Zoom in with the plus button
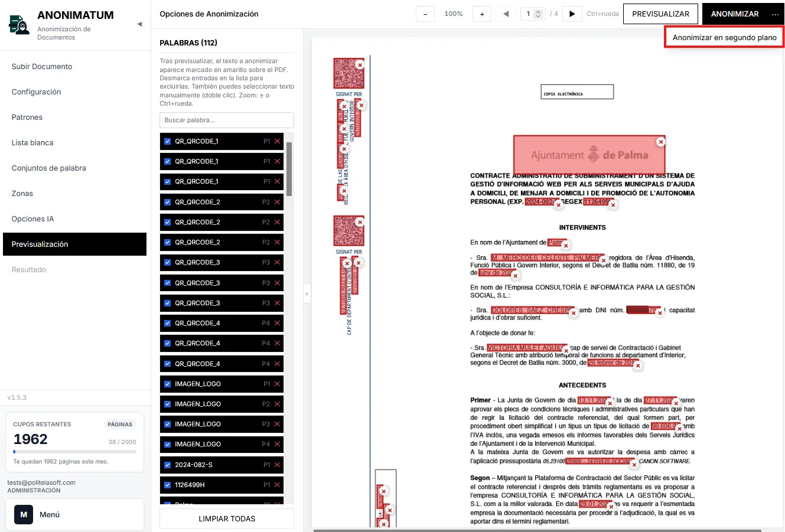Screen dimensions: 785x532 482,14
